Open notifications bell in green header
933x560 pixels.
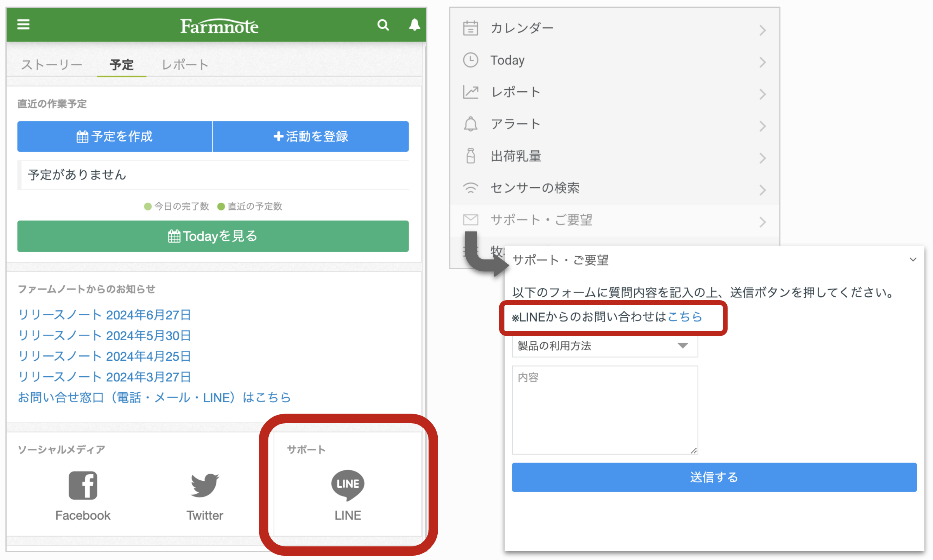414,25
